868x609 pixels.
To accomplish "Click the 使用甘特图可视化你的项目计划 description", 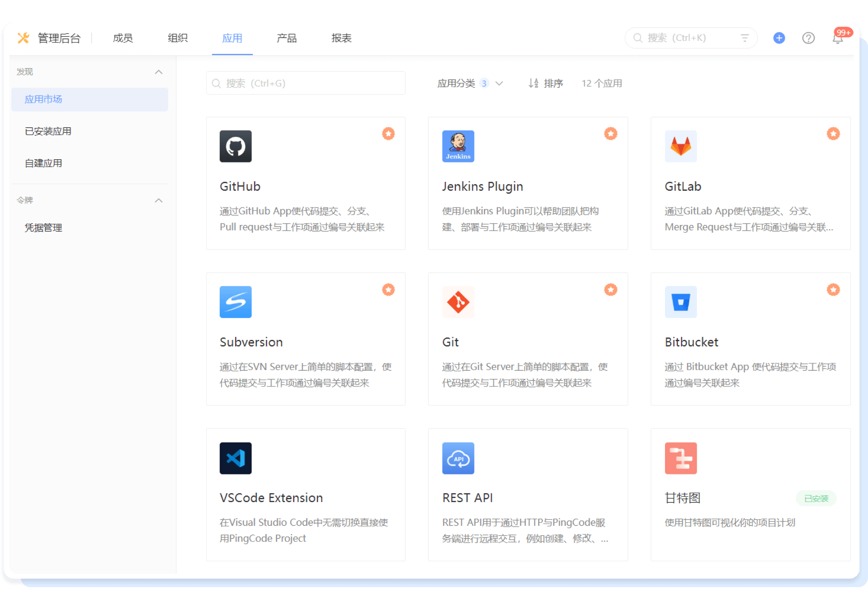I will tap(730, 523).
